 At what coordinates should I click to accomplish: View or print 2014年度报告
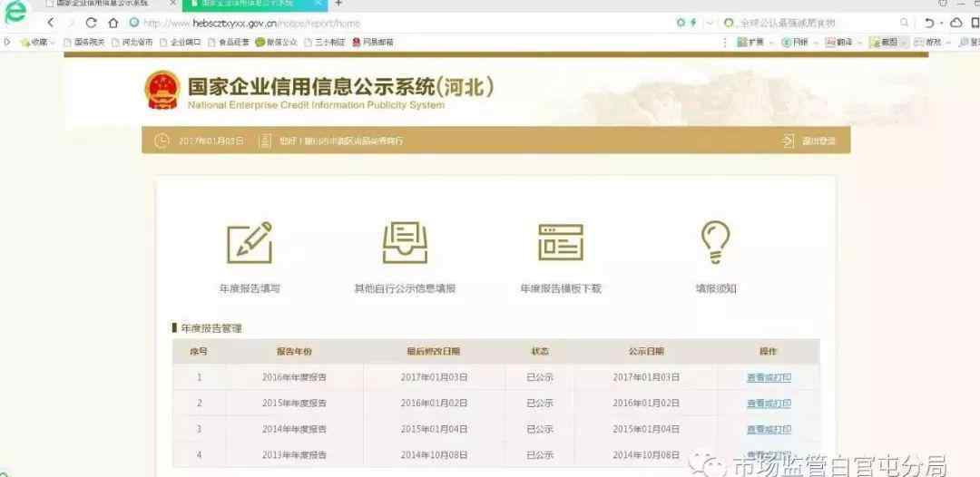tap(769, 429)
